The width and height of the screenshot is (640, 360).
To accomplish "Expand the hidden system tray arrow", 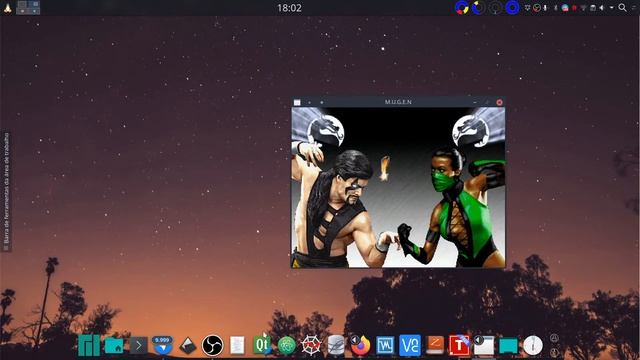I will [x=611, y=8].
